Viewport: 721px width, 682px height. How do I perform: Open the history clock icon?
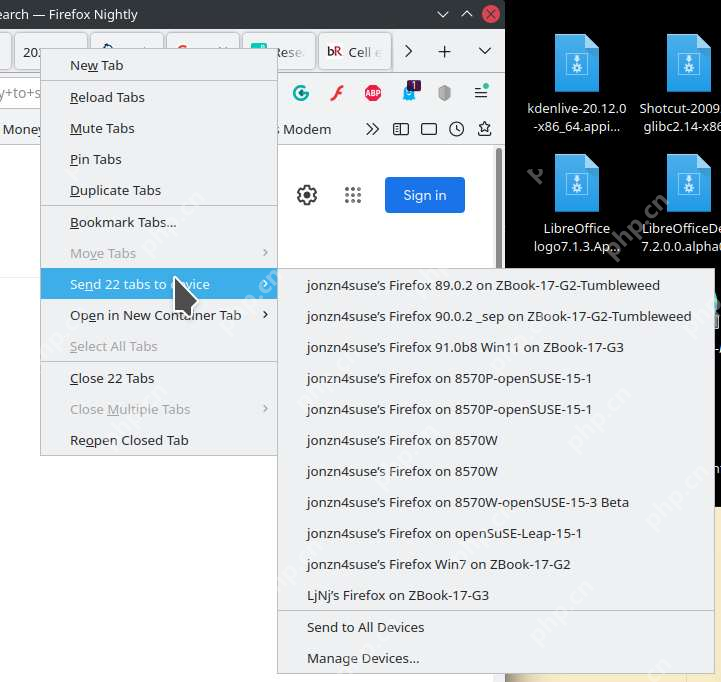pyautogui.click(x=457, y=129)
